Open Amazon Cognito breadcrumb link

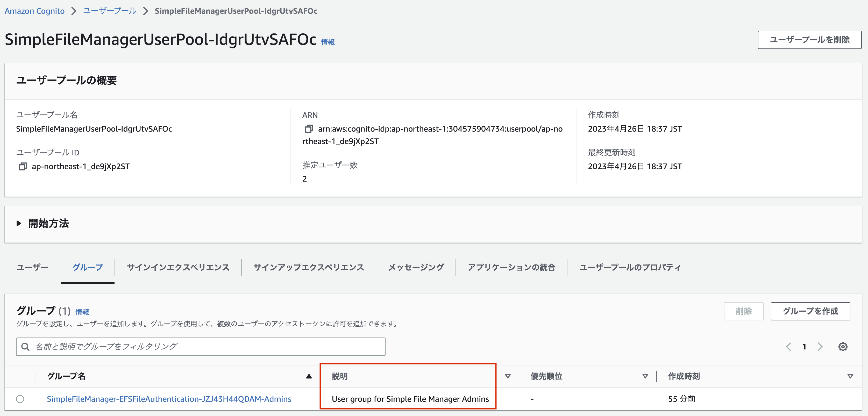(34, 11)
